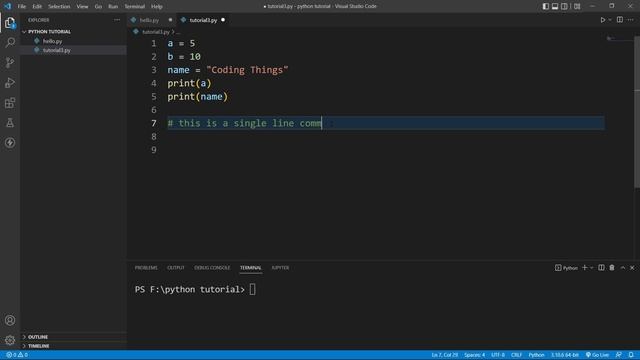The image size is (640, 360).
Task: Split the editor to the right
Action: point(620,20)
